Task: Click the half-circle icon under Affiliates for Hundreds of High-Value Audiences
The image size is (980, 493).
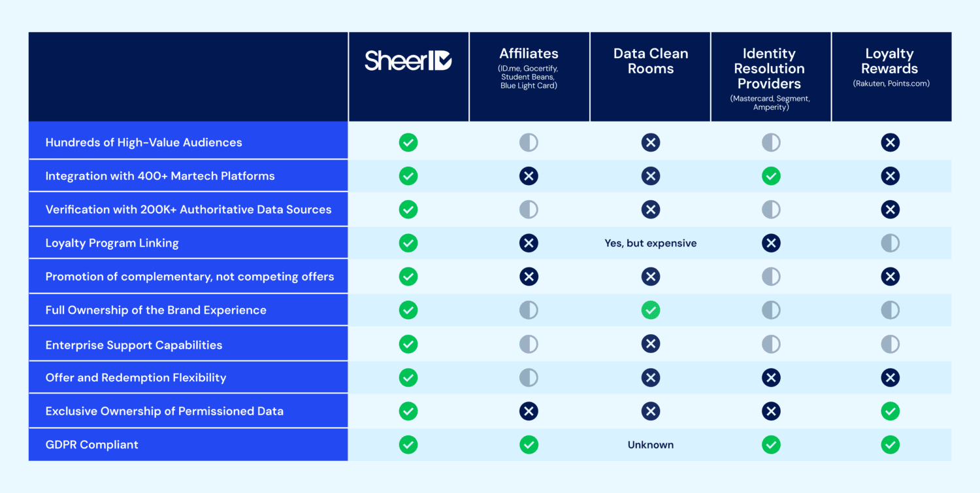Action: pos(529,142)
